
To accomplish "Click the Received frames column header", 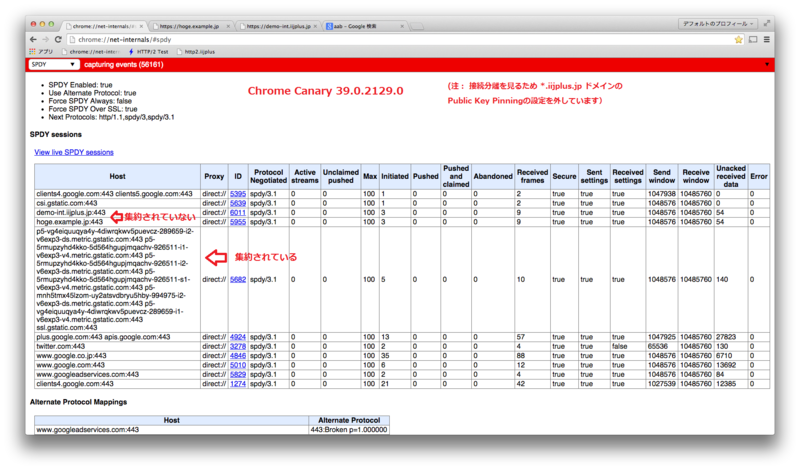I will coord(532,177).
